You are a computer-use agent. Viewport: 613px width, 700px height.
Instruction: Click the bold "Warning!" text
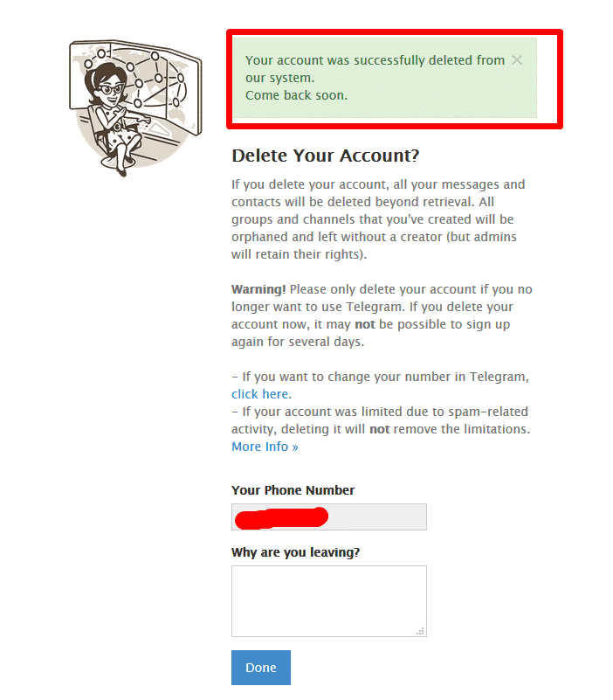[258, 289]
